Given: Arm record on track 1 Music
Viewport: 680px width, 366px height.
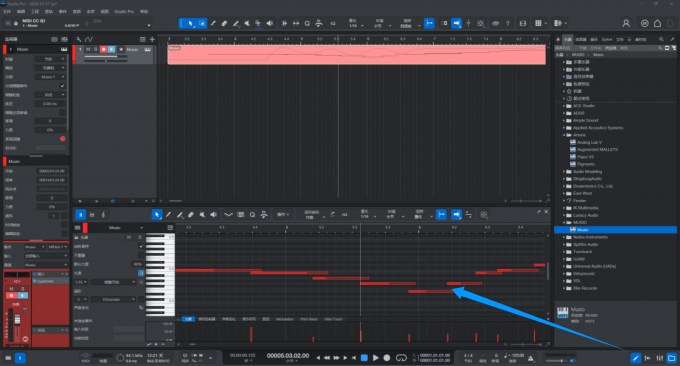Looking at the screenshot, I should click(104, 49).
